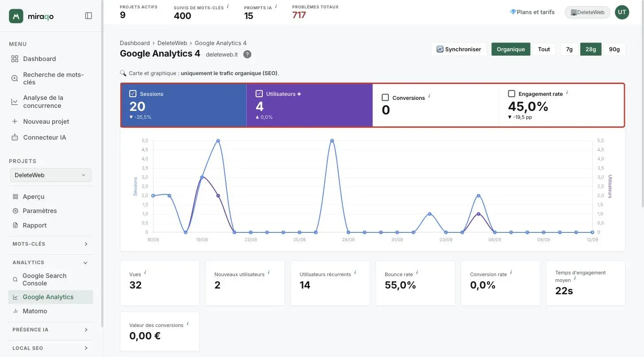644x357 pixels.
Task: Click the Synchroniser button
Action: (459, 49)
